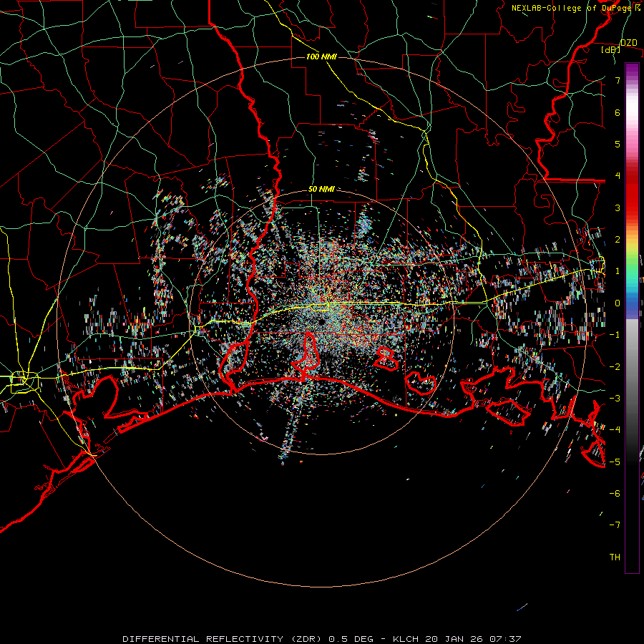The image size is (644, 644).
Task: Click the 1 value on color scale
Action: click(618, 271)
